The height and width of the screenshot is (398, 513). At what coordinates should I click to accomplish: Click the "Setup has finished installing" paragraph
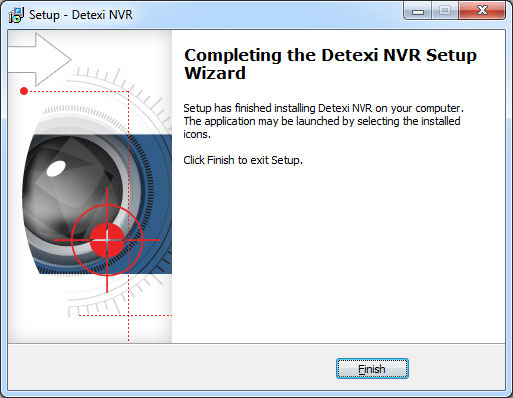click(323, 121)
